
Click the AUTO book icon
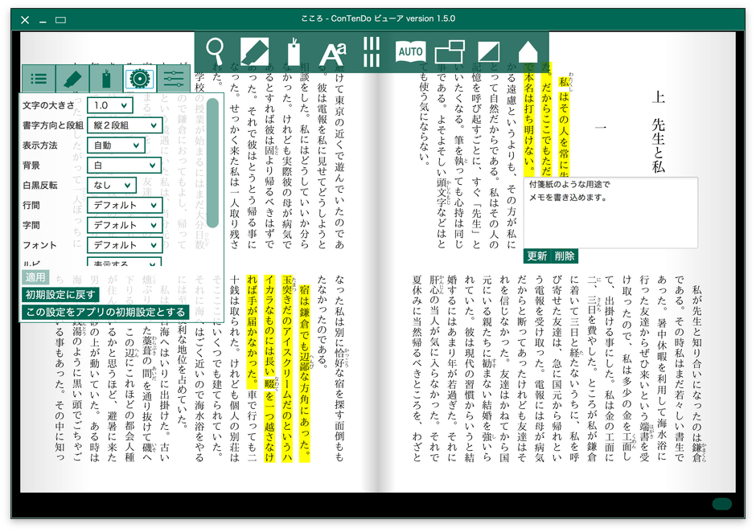click(410, 51)
